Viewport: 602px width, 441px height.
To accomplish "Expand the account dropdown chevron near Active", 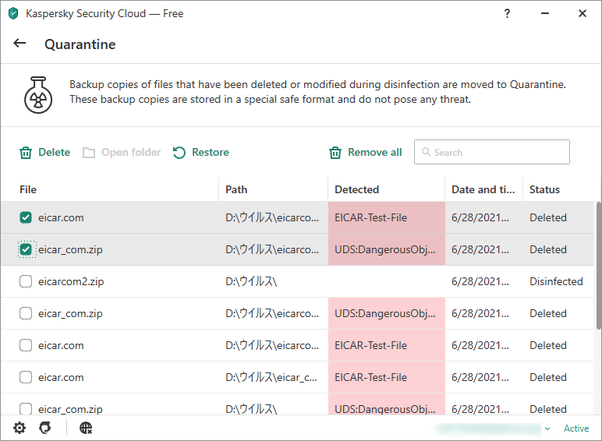I will [547, 428].
